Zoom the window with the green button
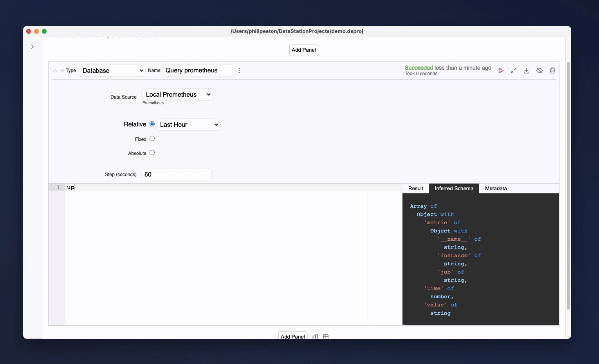 [44, 31]
